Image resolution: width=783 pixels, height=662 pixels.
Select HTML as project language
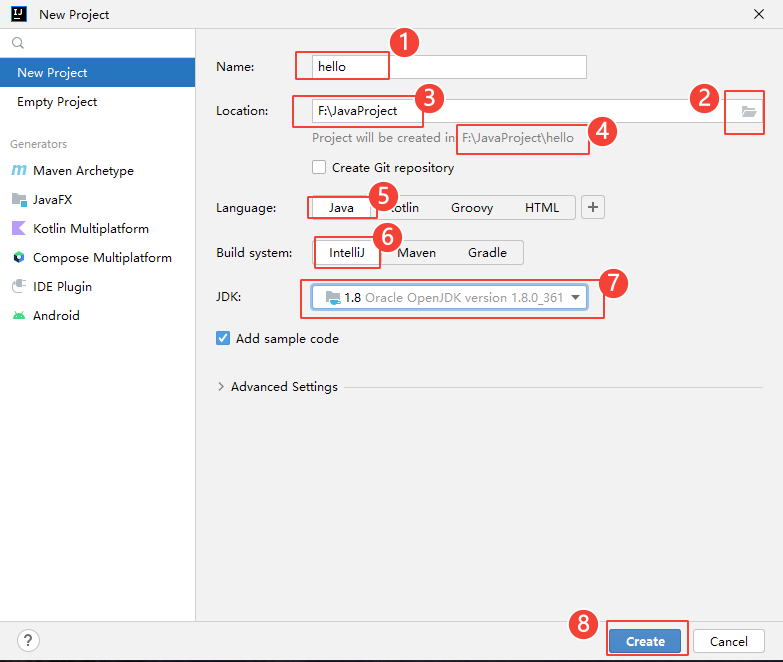click(542, 208)
